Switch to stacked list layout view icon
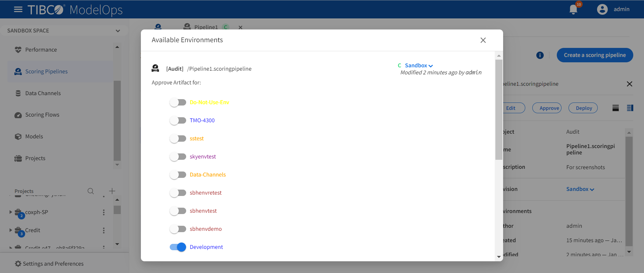Viewport: 644px width, 273px height. click(615, 108)
